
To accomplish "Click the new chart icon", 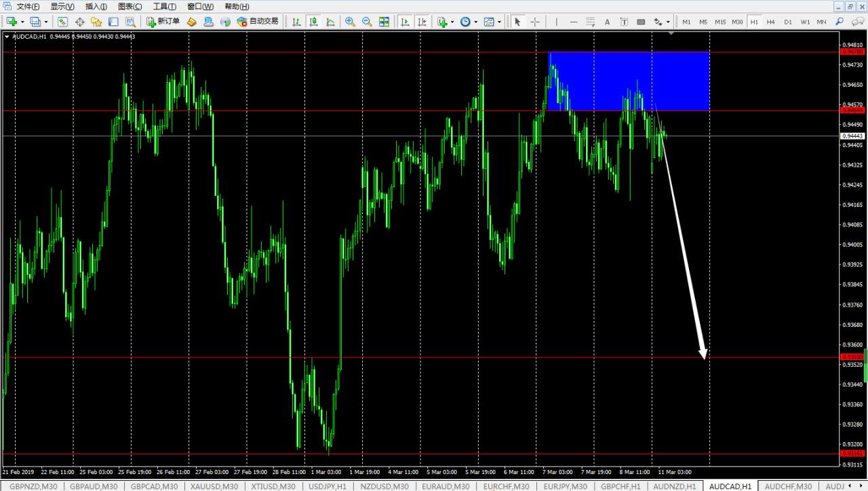I will pos(12,22).
